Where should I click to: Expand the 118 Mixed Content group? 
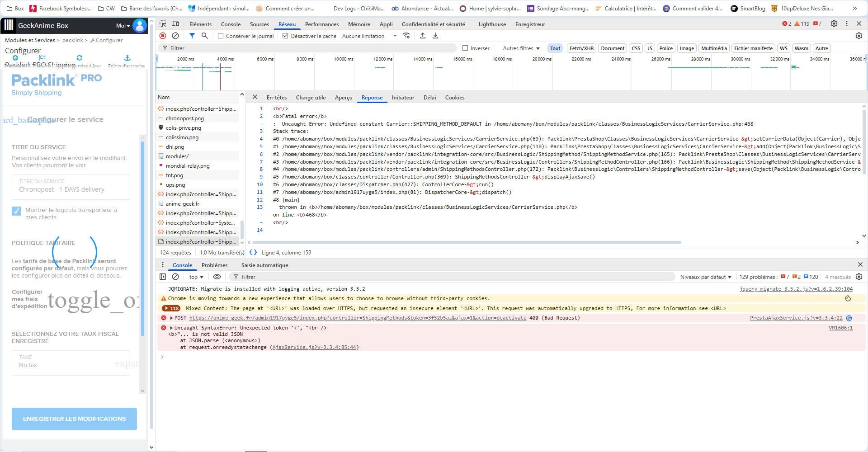click(x=171, y=308)
